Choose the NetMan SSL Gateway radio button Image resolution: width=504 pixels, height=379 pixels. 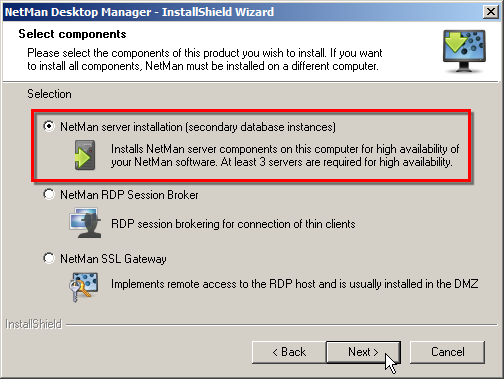[49, 258]
